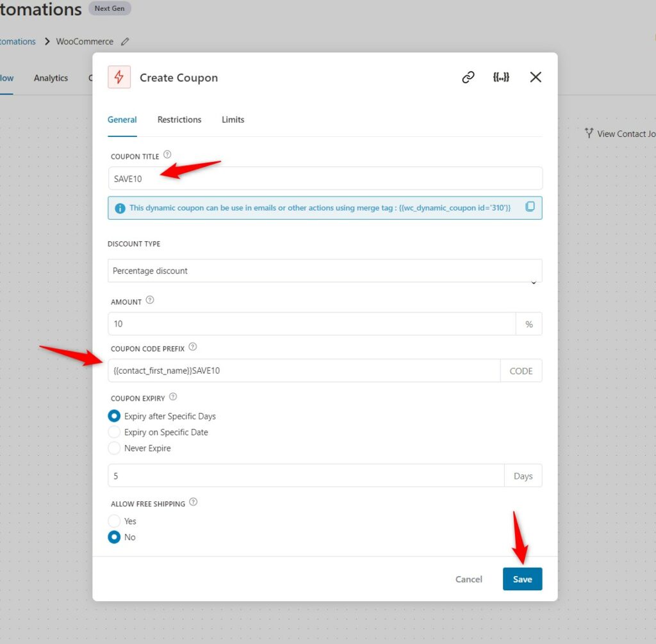This screenshot has width=656, height=644.
Task: Click the help icon beside Coupon Title
Action: tap(167, 155)
